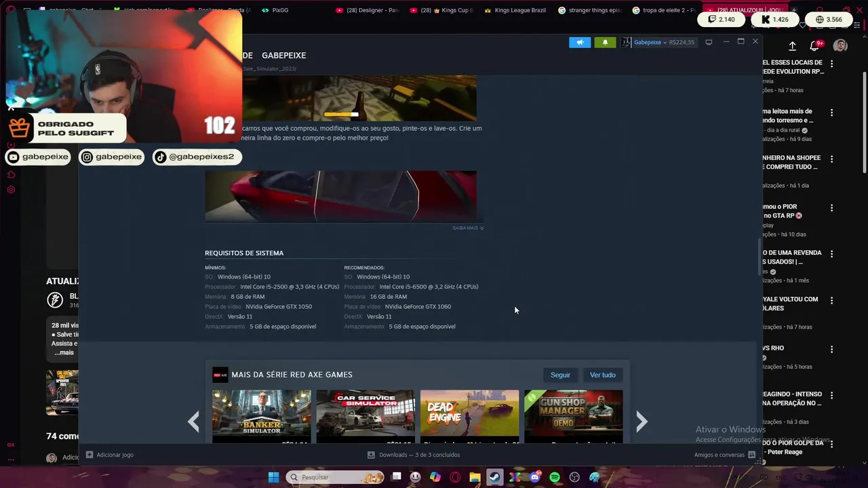Open the gabepeixe Instagram handle overlay
This screenshot has width=868, height=488.
(x=112, y=157)
